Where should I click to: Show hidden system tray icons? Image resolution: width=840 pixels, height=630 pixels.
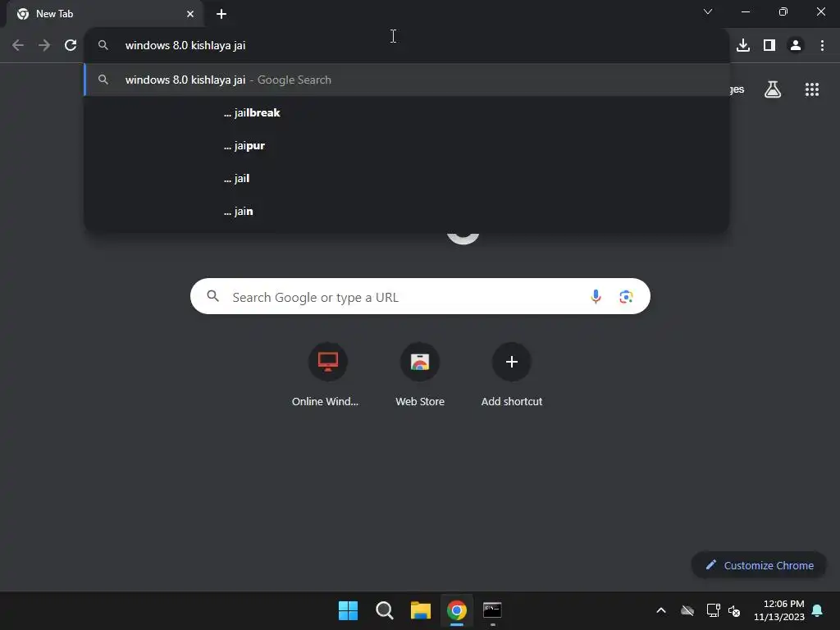(661, 610)
